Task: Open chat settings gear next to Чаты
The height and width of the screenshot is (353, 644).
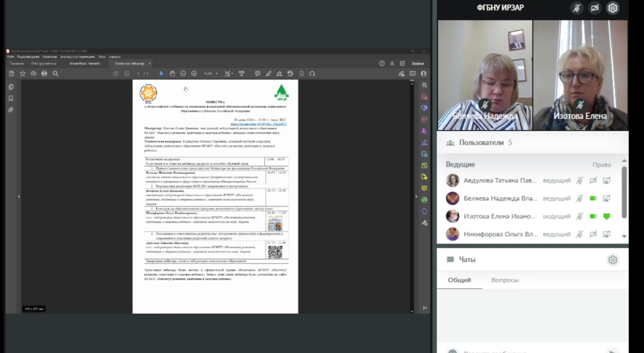Action: (x=613, y=260)
